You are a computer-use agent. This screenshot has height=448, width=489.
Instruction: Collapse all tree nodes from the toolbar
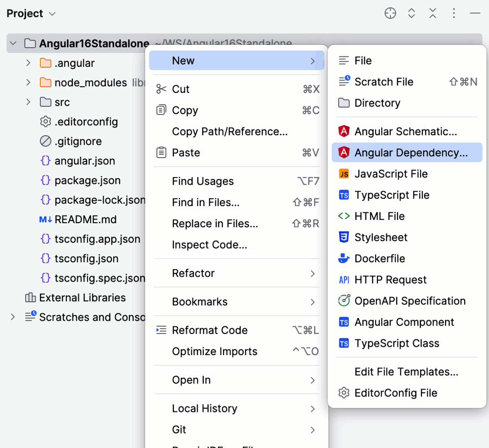(433, 13)
